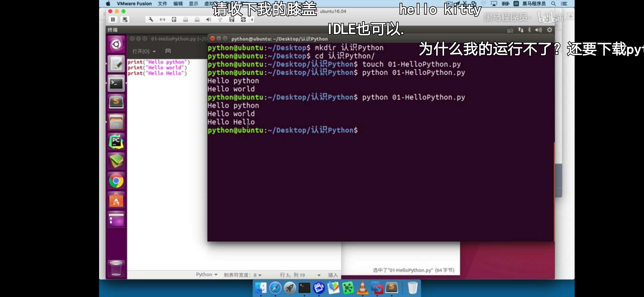Open the 文件 menu

(x=162, y=4)
